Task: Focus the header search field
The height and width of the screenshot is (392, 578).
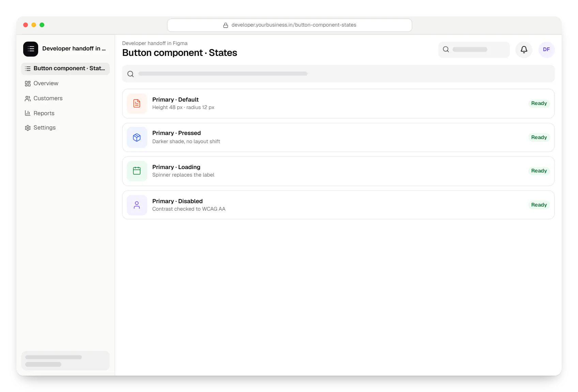Action: 474,50
